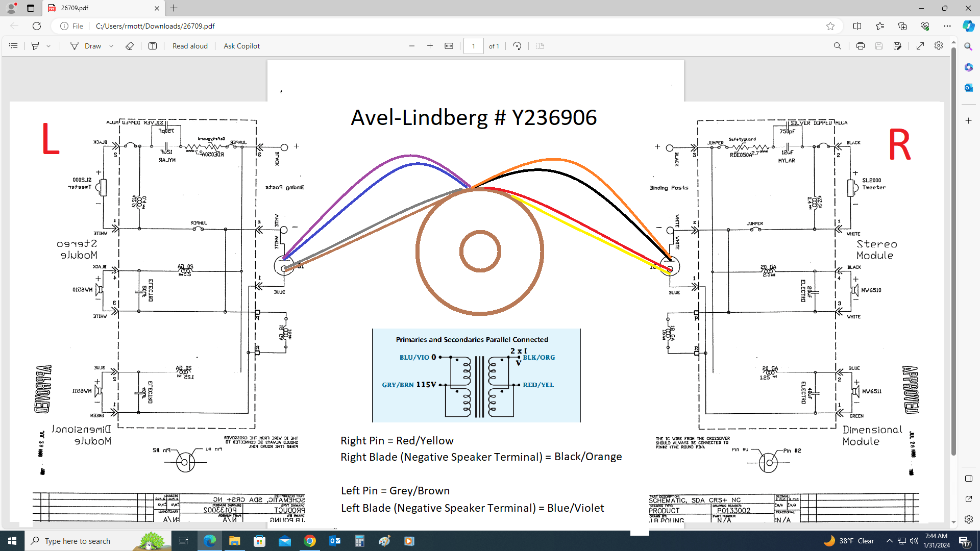Show hidden system tray icons

pyautogui.click(x=890, y=541)
